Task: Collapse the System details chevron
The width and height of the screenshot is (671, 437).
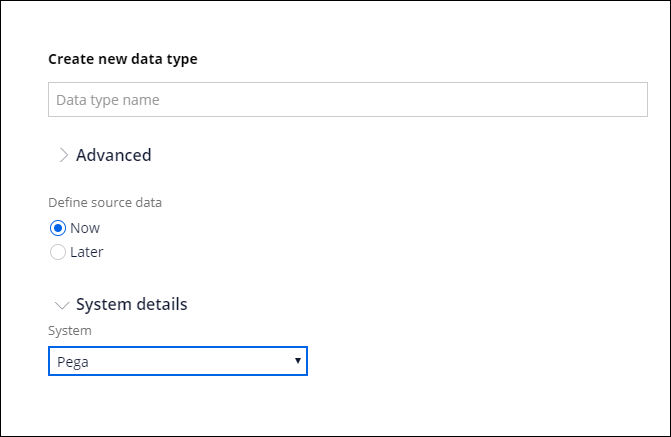Action: (x=63, y=305)
